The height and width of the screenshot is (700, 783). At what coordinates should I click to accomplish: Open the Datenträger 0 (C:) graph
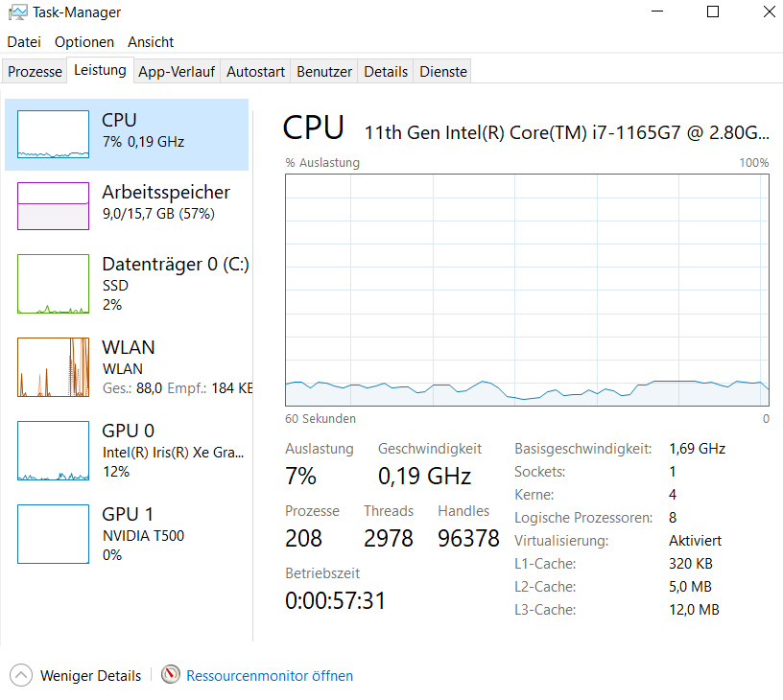click(53, 284)
